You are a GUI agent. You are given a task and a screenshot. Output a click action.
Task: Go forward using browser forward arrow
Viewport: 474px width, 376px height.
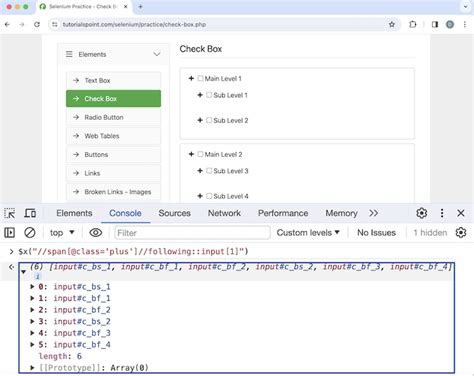pos(22,24)
